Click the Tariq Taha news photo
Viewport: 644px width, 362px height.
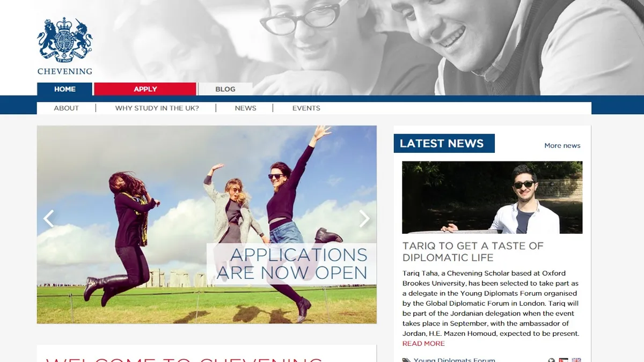pos(492,197)
